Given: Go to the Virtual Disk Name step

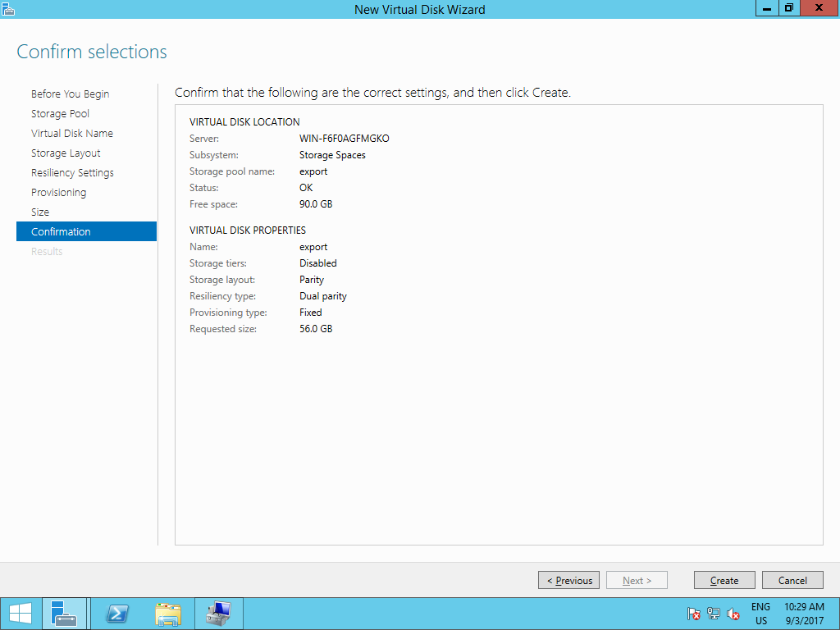Looking at the screenshot, I should tap(72, 133).
